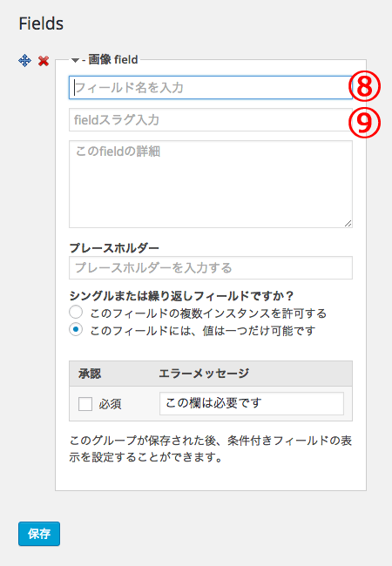This screenshot has width=392, height=566.
Task: Click the 承認 column header
Action: (x=90, y=374)
